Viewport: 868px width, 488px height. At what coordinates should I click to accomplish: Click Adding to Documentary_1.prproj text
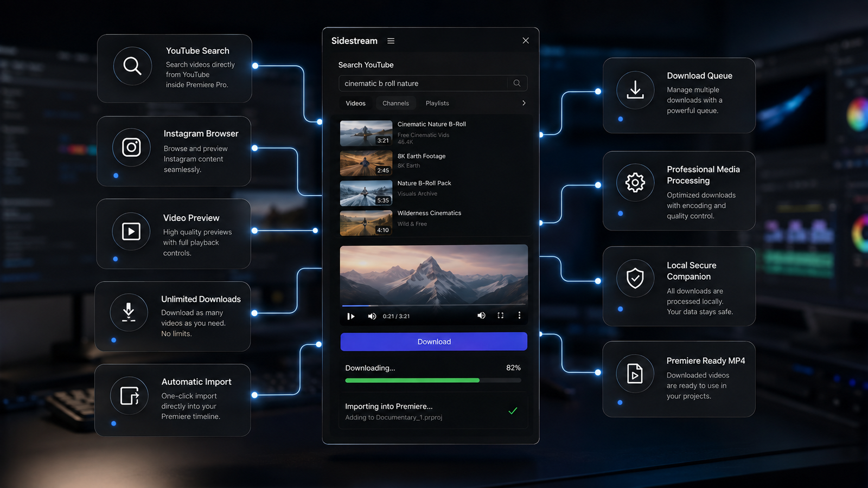[x=394, y=418]
